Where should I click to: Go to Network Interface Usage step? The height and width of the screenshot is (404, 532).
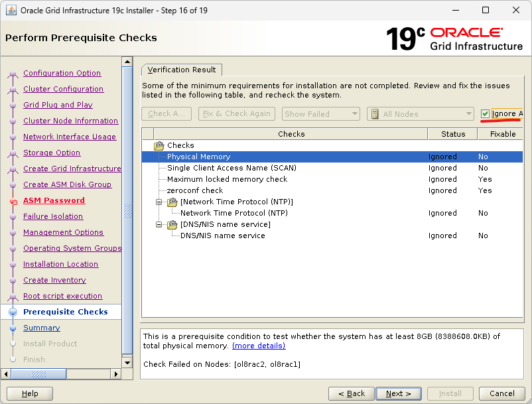[x=70, y=137]
